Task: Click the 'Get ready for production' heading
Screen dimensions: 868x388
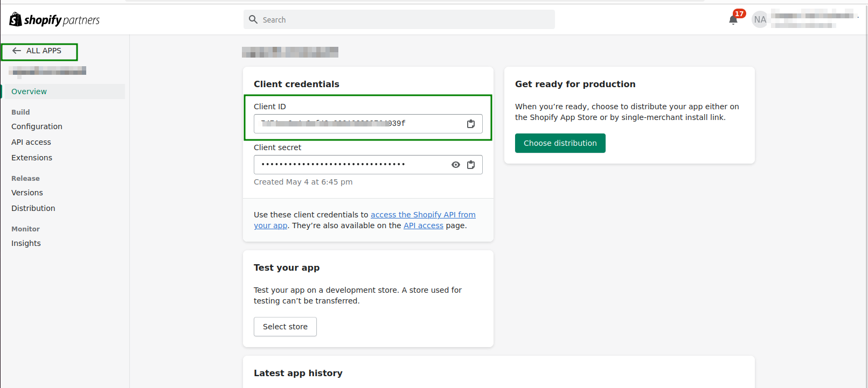Action: click(575, 84)
